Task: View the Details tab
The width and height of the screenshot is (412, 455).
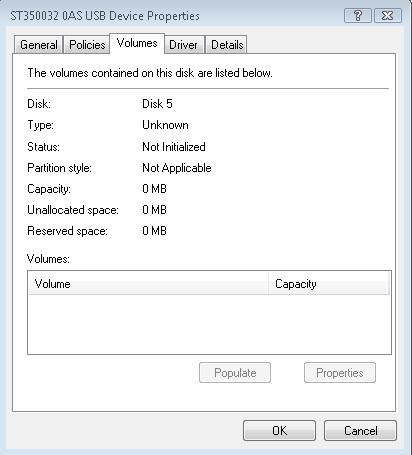Action: coord(227,45)
